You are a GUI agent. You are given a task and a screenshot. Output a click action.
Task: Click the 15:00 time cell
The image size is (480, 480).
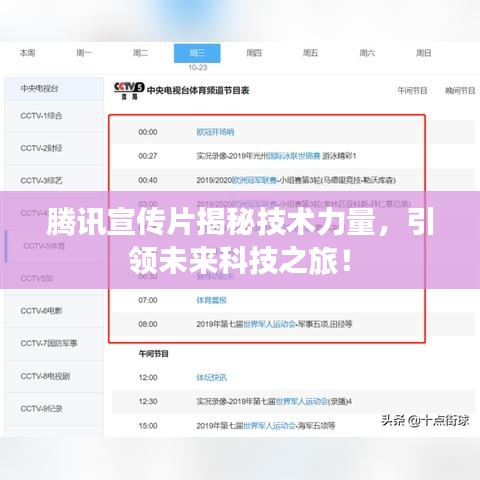[x=148, y=426]
